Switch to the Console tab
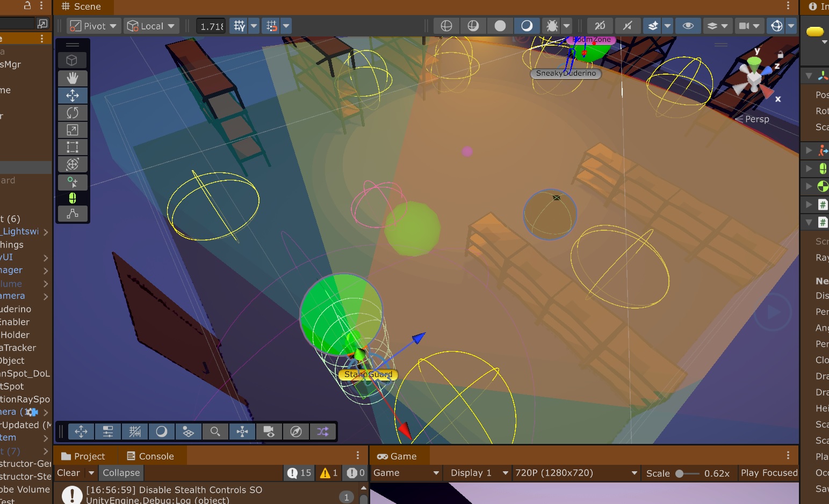This screenshot has height=504, width=829. (x=150, y=456)
